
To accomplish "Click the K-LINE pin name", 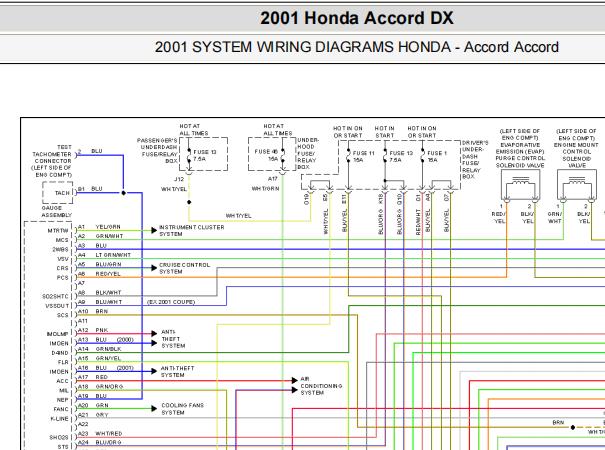I will click(x=59, y=419).
